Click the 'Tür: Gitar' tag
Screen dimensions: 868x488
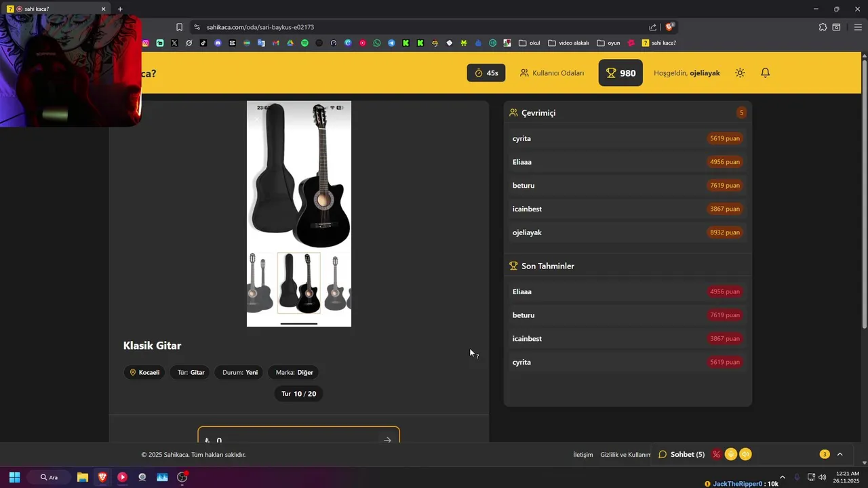pyautogui.click(x=191, y=372)
